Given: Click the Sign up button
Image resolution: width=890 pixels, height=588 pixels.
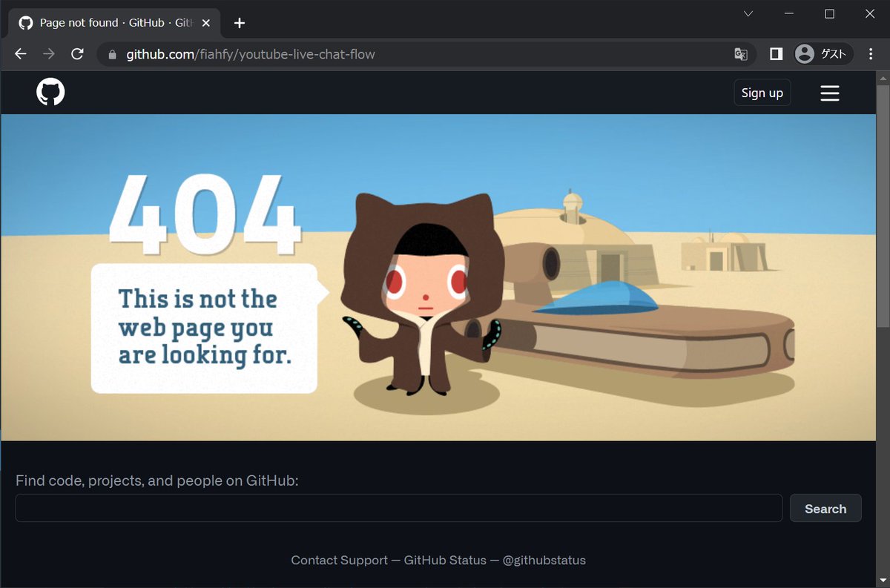Looking at the screenshot, I should point(762,93).
